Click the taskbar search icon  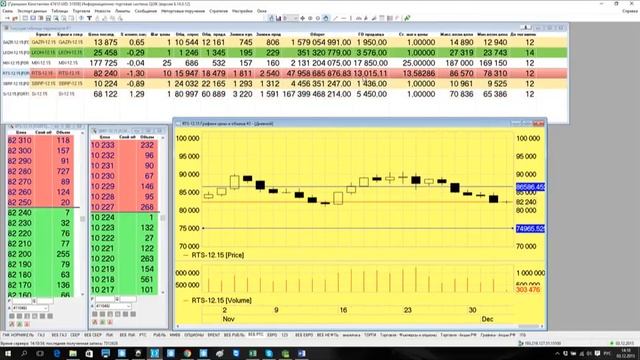24,353
